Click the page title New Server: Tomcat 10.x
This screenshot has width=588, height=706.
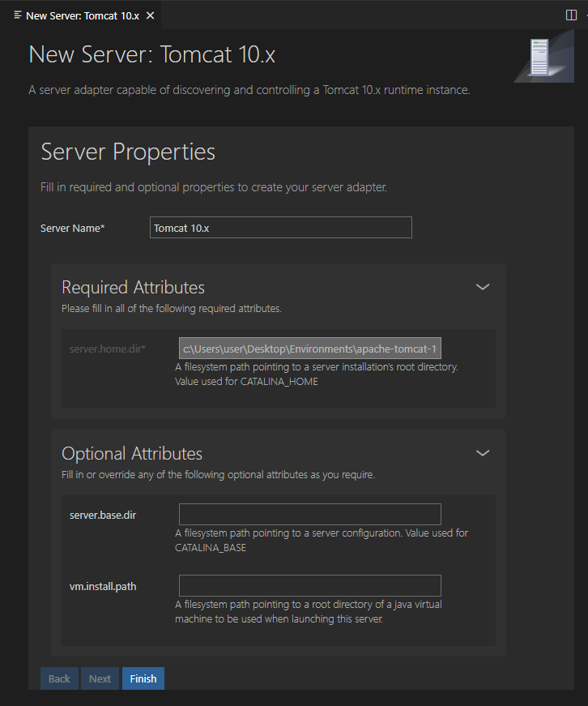pyautogui.click(x=152, y=54)
